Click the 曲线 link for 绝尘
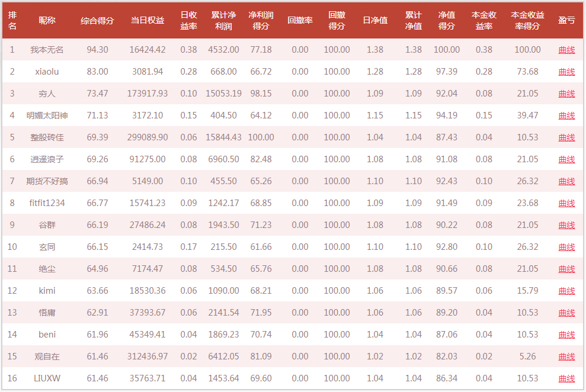Screen dimensions: 586x392 [566, 269]
